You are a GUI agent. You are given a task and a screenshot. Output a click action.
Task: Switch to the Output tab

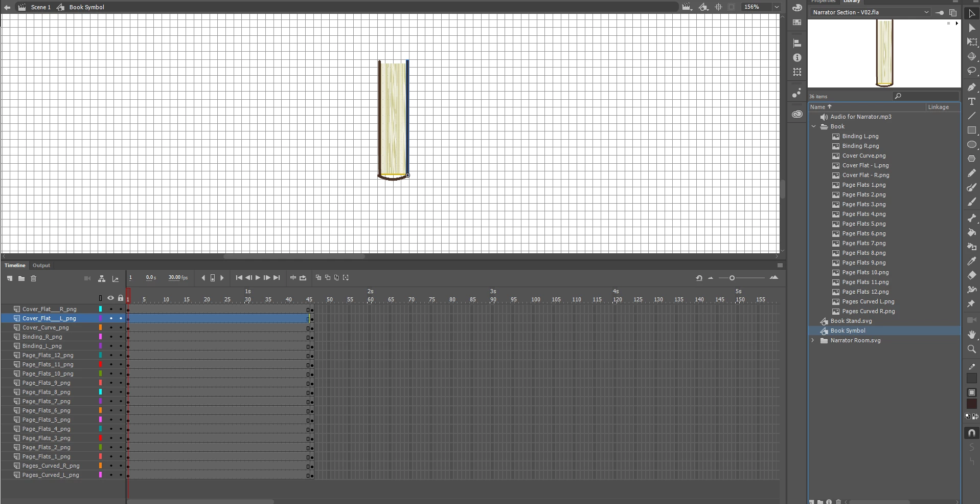41,266
